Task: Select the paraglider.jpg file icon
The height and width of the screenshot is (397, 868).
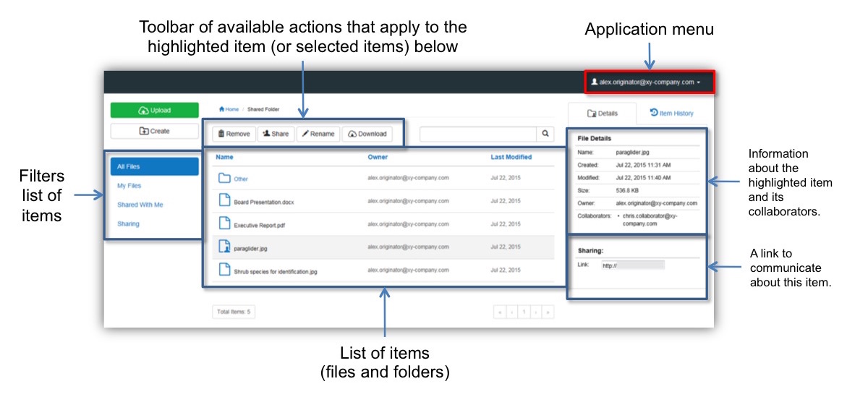Action: point(224,247)
